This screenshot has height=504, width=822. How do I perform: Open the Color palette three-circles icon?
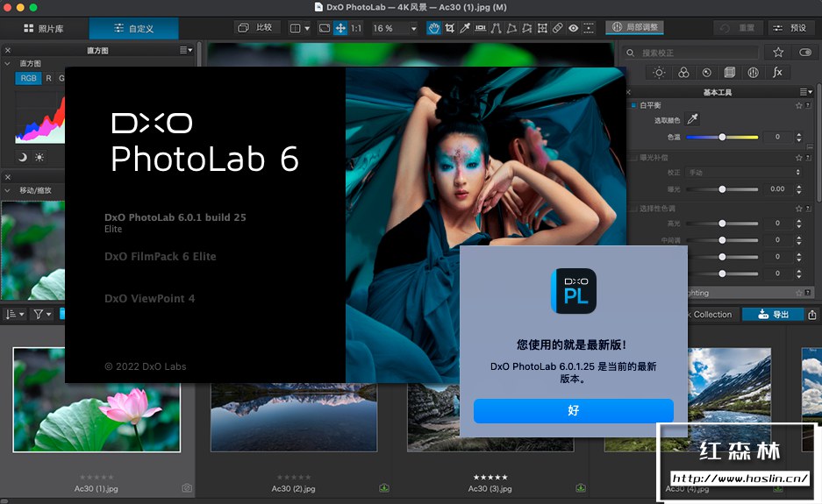point(683,73)
